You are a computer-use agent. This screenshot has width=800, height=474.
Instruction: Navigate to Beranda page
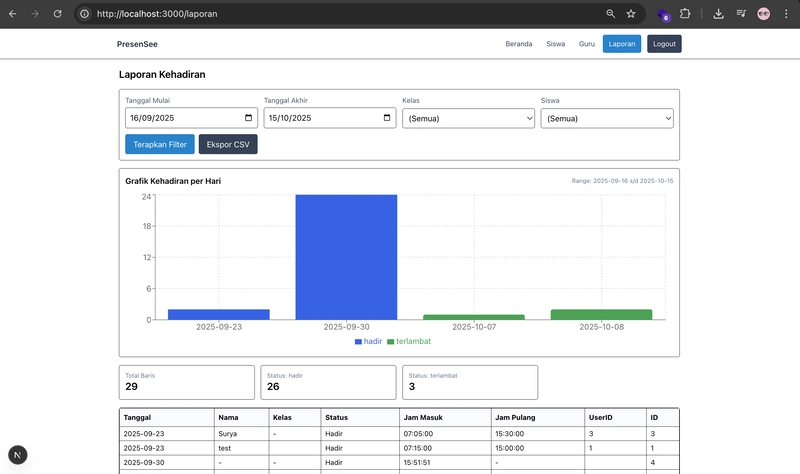click(x=519, y=44)
